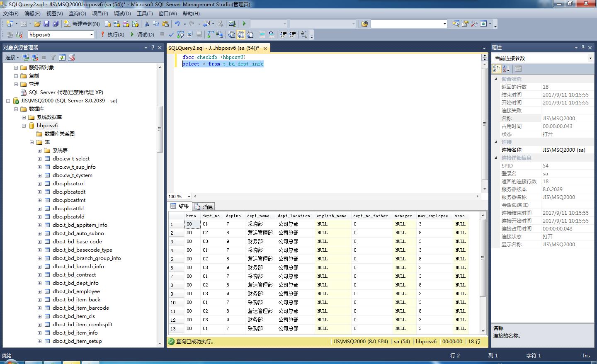Toggle auto-hide pin on Object Explorer

tap(153, 47)
